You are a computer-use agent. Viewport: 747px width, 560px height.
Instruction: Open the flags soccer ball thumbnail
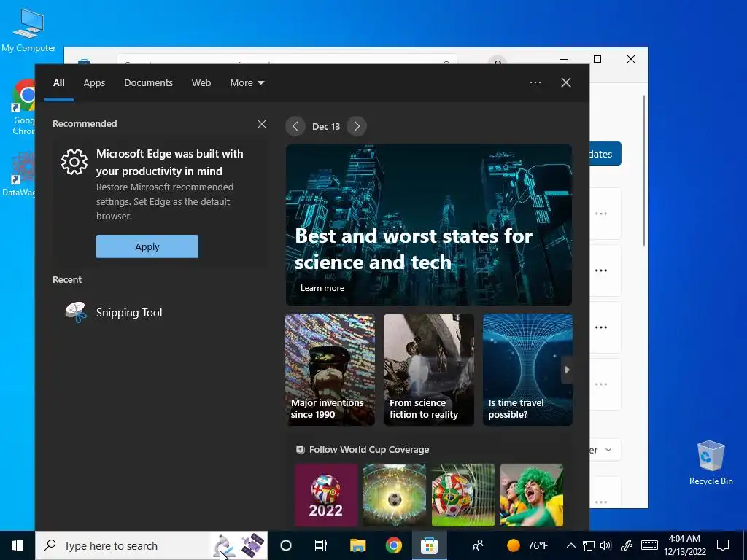click(x=463, y=495)
